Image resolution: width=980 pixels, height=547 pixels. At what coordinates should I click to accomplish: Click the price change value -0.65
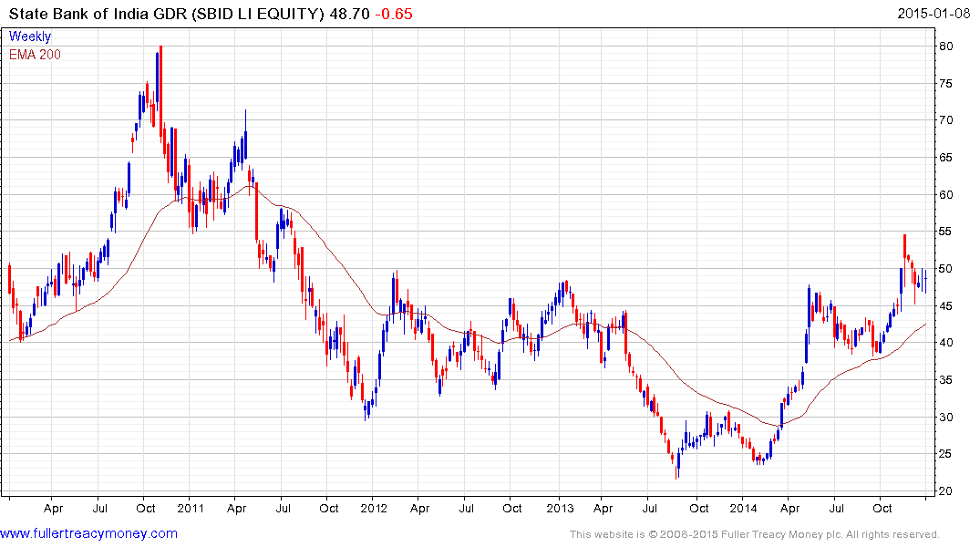[x=394, y=14]
